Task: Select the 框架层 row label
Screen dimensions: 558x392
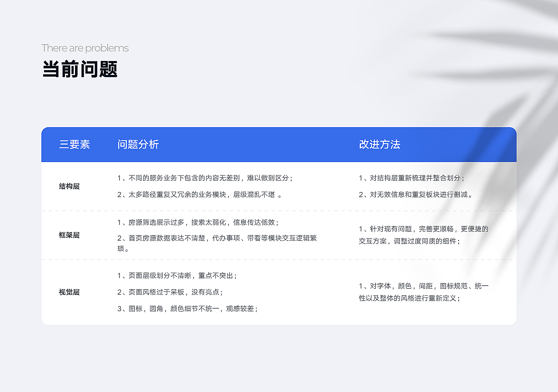Action: (69, 235)
